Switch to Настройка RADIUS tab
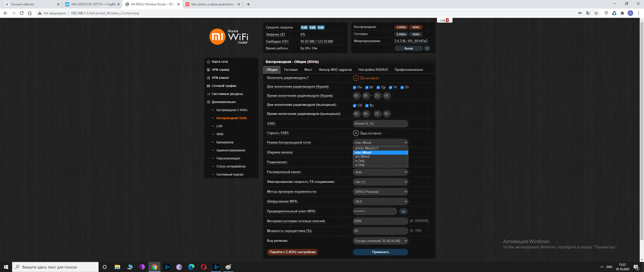This screenshot has width=644, height=272. tap(373, 70)
